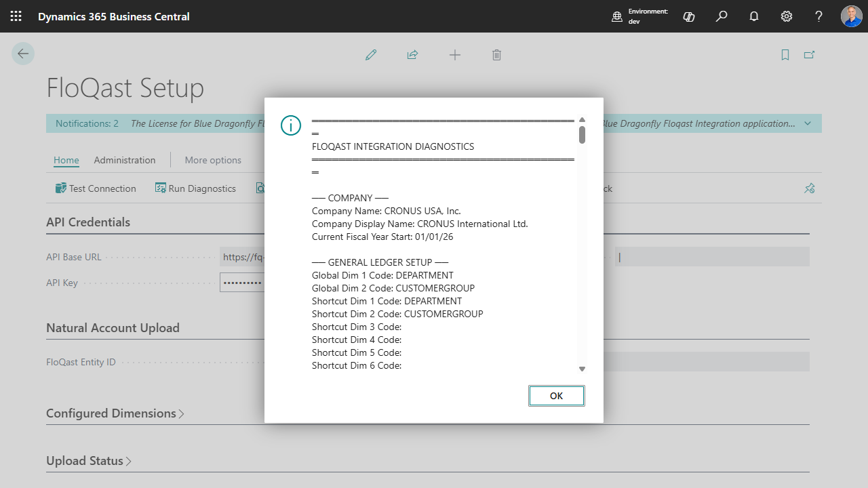
Task: Switch to the Administration tab
Action: click(125, 160)
